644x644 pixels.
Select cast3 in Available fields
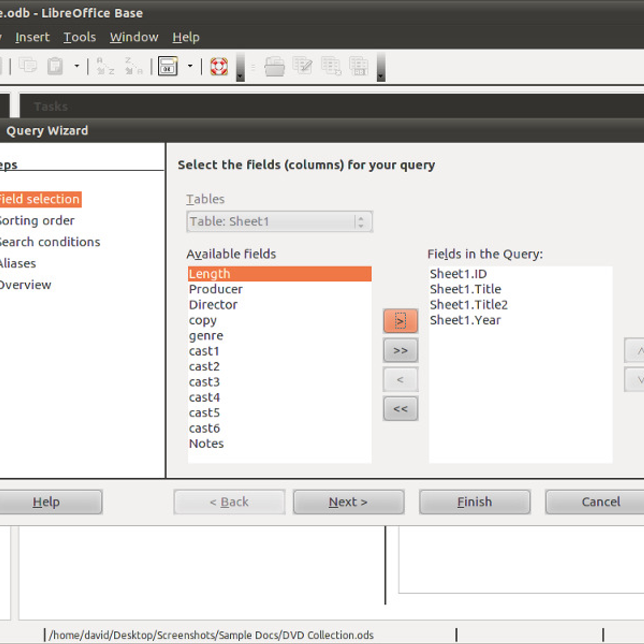coord(280,382)
